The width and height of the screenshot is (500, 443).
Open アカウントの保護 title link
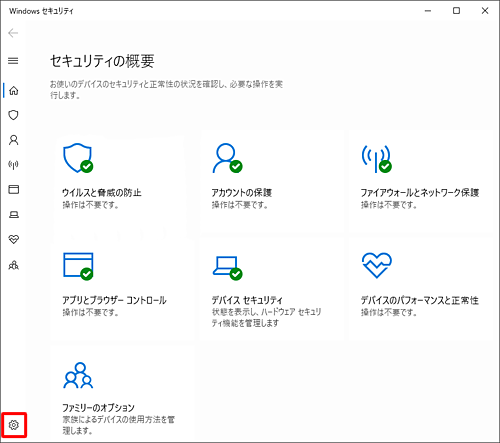242,192
